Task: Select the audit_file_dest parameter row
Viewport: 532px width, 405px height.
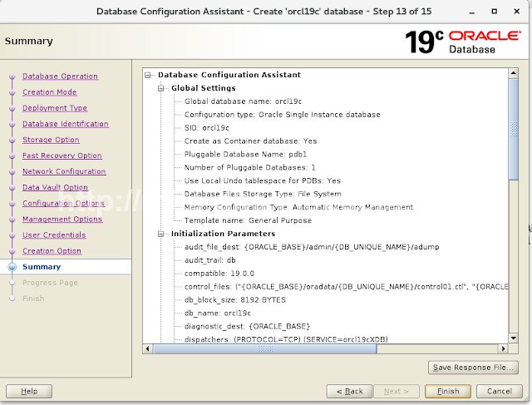Action: (x=312, y=247)
